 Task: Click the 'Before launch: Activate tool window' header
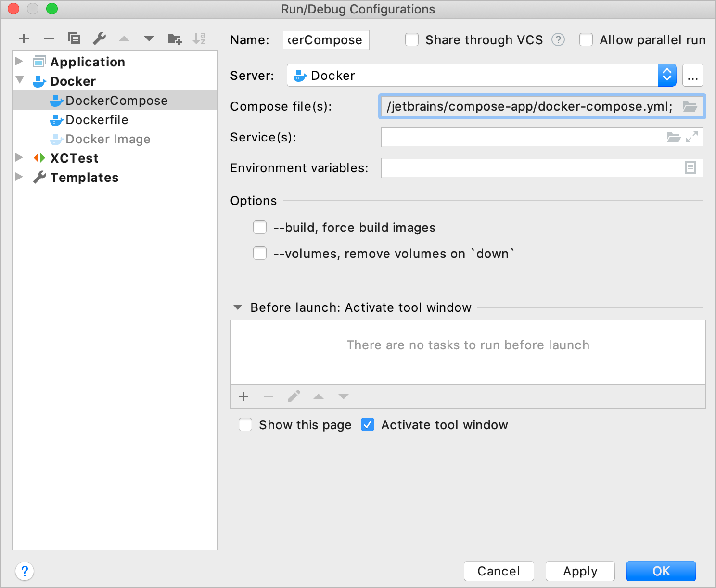pos(361,307)
